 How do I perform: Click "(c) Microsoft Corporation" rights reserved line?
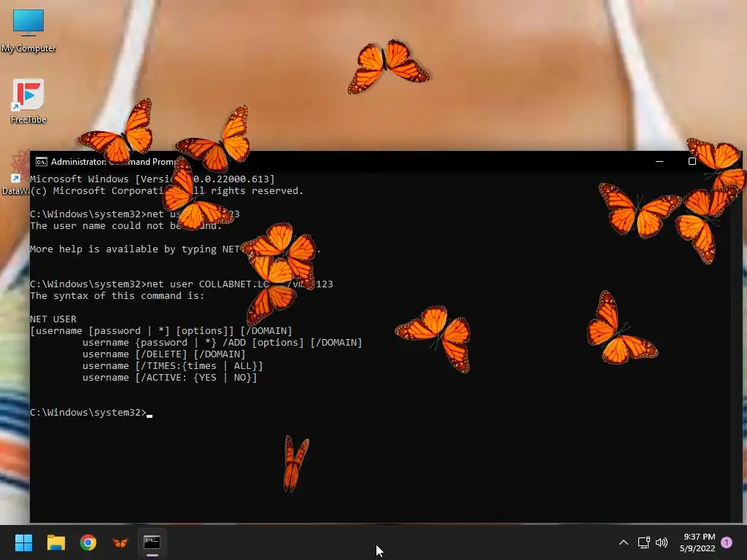pyautogui.click(x=167, y=191)
